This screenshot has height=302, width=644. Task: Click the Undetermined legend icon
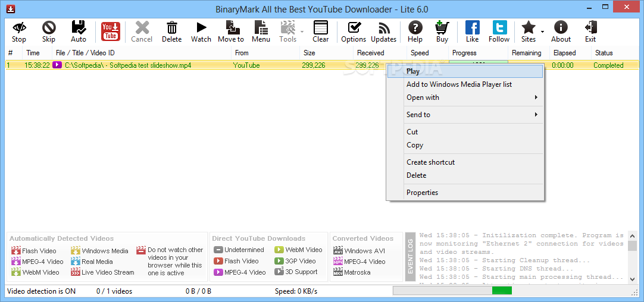[218, 250]
